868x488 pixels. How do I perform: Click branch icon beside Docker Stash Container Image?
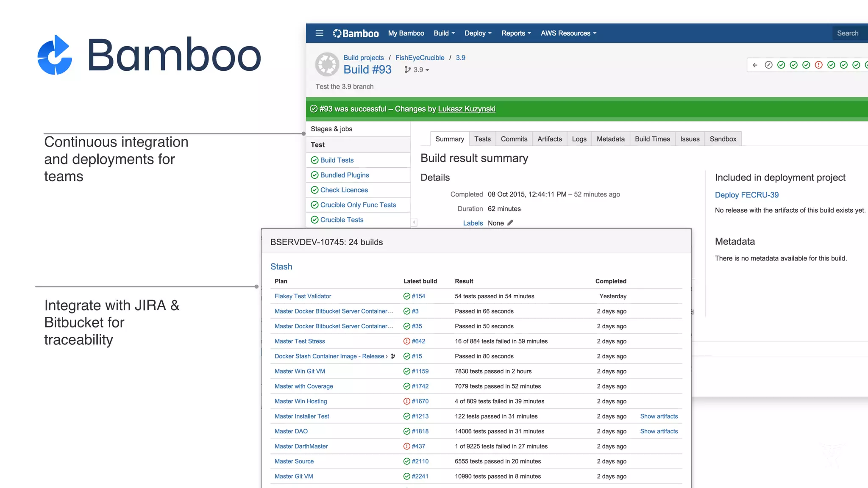(393, 356)
